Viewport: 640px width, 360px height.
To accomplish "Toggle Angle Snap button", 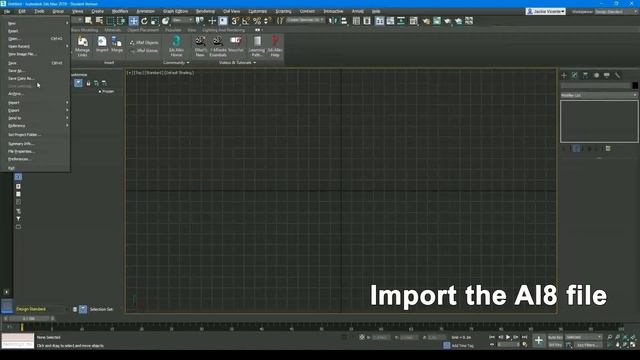I will click(x=246, y=20).
